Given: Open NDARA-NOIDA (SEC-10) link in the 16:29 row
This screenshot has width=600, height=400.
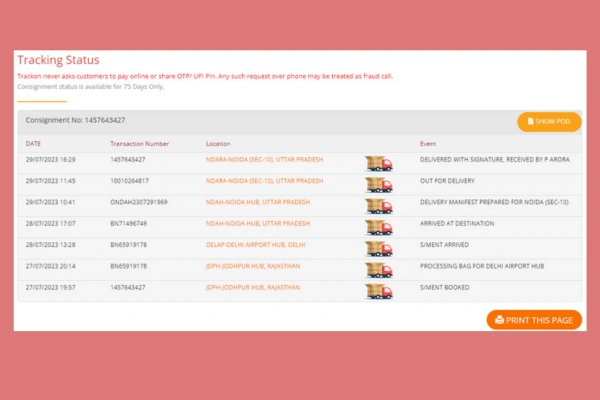Looking at the screenshot, I should click(264, 160).
